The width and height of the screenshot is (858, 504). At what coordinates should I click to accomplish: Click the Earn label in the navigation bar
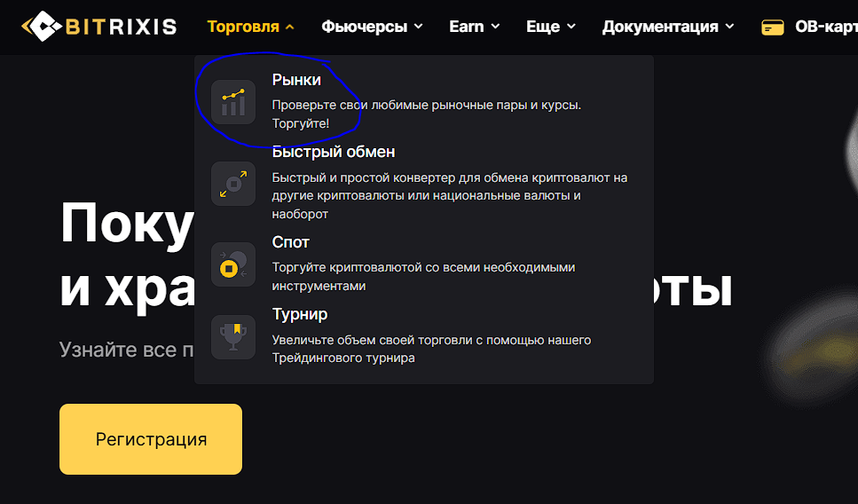click(466, 27)
